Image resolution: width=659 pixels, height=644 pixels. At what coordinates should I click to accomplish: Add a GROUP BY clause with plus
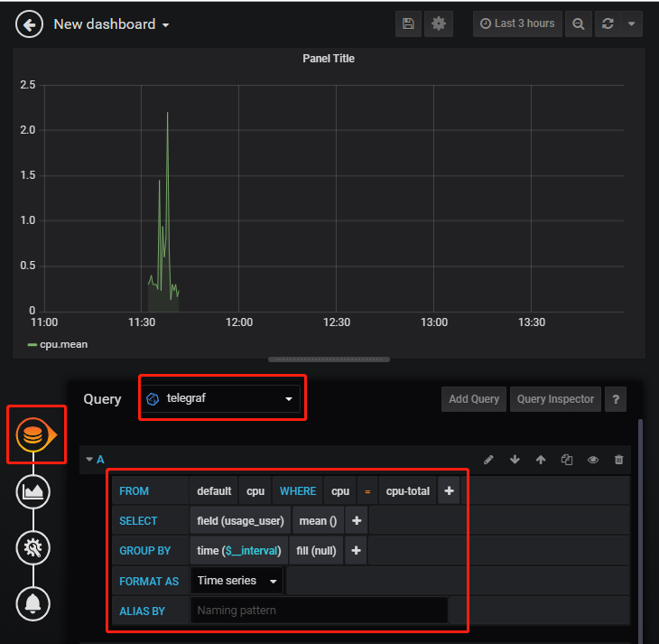(356, 551)
